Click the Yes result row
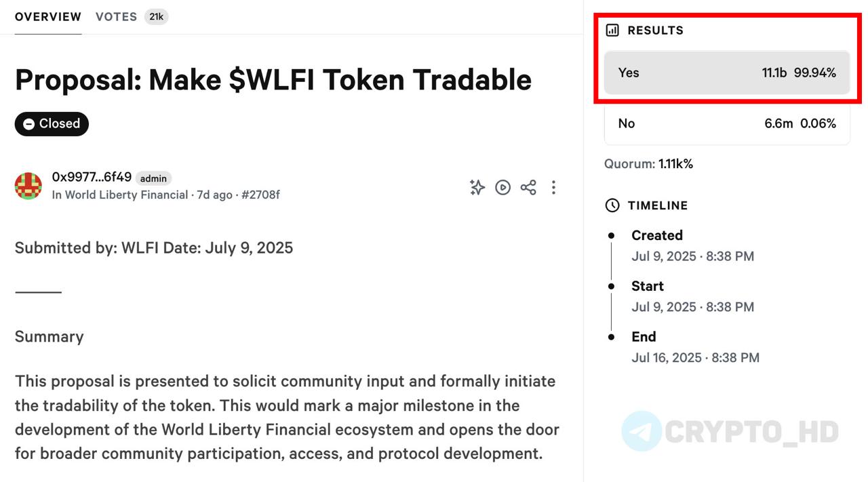 727,73
